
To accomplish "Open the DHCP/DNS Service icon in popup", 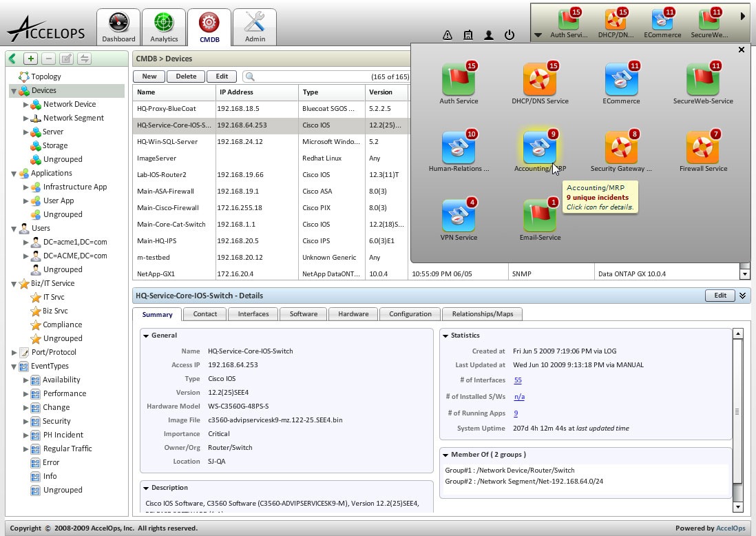I will click(x=540, y=79).
